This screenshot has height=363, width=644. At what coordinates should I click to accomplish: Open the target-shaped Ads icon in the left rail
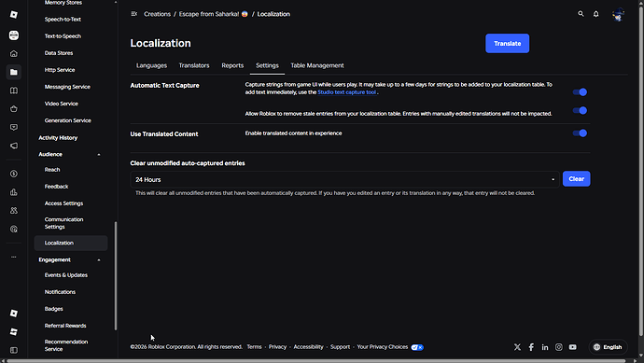point(14,230)
